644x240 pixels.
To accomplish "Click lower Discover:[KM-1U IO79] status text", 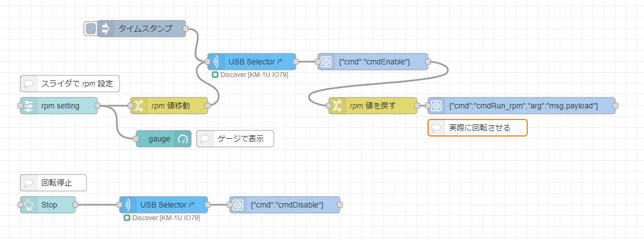I will point(166,218).
